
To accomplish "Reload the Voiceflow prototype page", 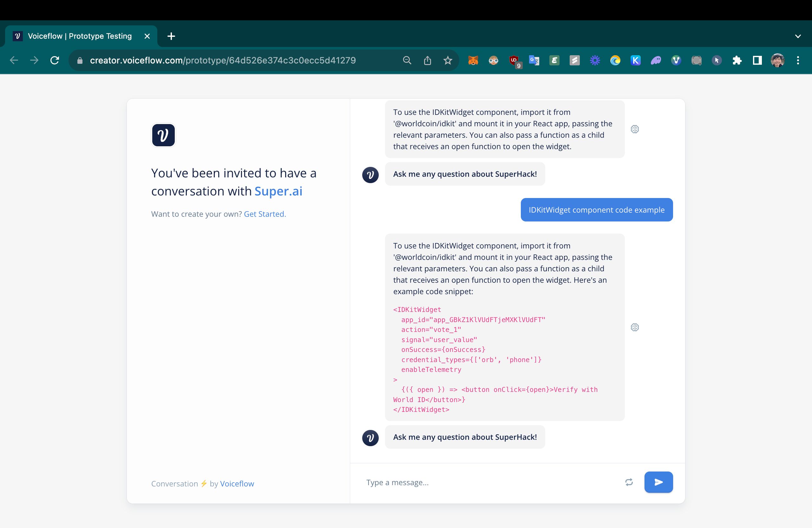I will [x=55, y=60].
